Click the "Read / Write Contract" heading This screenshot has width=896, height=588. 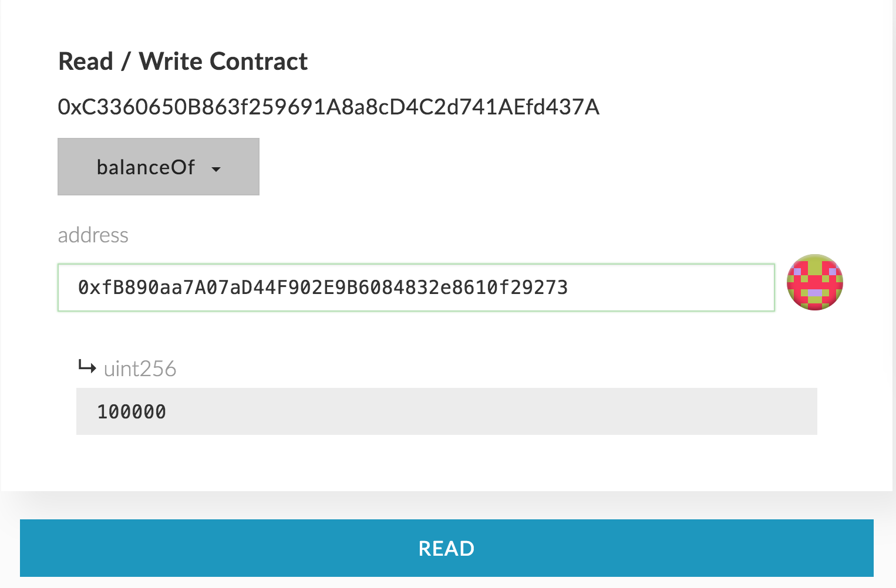coord(183,62)
